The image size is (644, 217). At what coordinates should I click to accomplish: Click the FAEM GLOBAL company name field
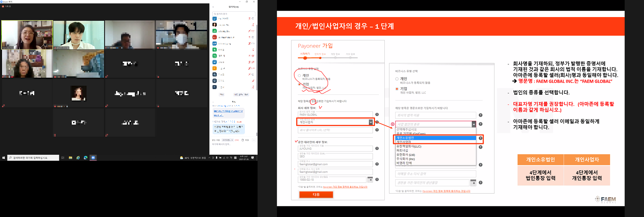pyautogui.click(x=335, y=114)
